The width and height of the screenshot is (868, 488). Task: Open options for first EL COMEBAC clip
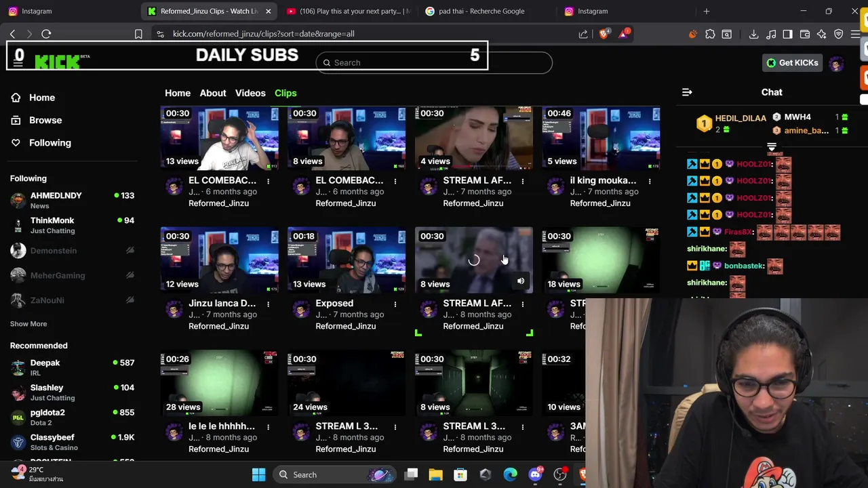pos(268,181)
